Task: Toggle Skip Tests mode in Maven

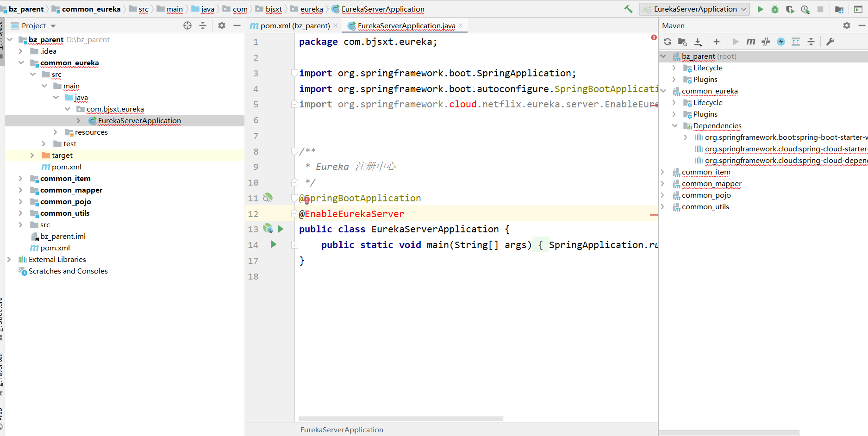Action: [x=781, y=42]
